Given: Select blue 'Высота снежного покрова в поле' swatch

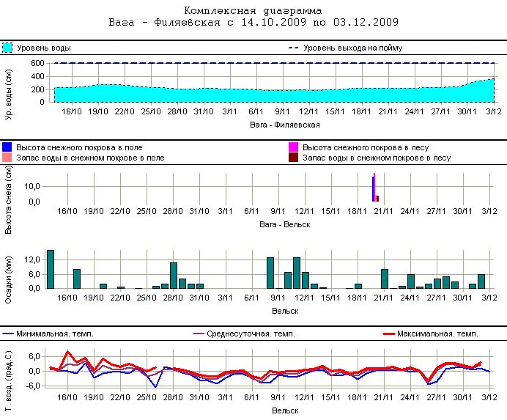Looking at the screenshot, I should pos(7,147).
